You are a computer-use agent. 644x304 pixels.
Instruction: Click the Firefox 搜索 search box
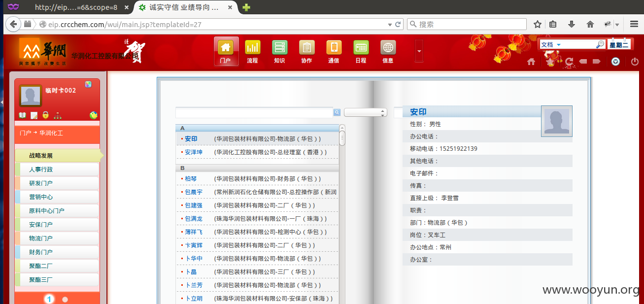pyautogui.click(x=467, y=24)
